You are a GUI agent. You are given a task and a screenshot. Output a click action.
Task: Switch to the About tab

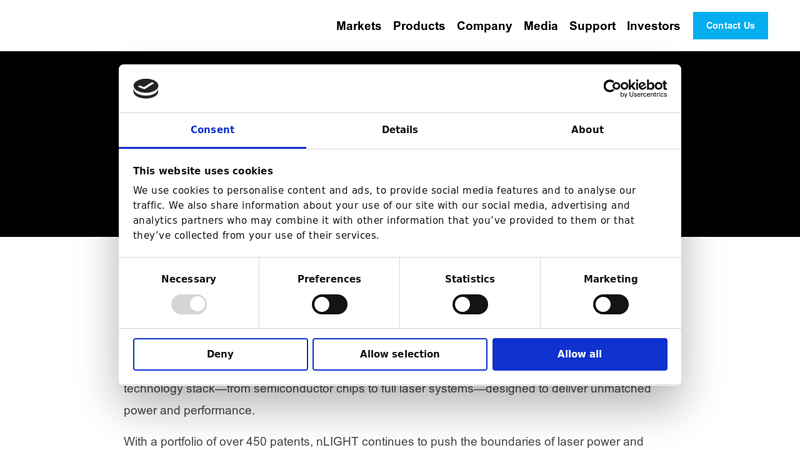[587, 130]
